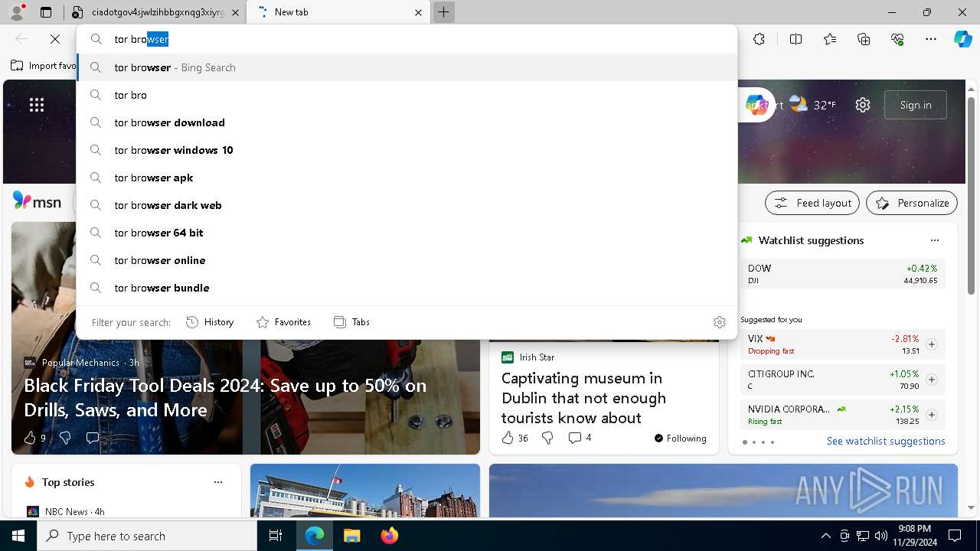Open the DOW index row
This screenshot has height=551, width=980.
pyautogui.click(x=842, y=274)
